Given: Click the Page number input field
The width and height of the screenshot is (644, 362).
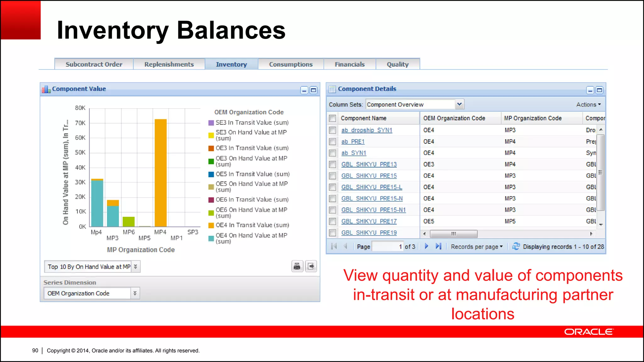Looking at the screenshot, I should click(x=387, y=246).
